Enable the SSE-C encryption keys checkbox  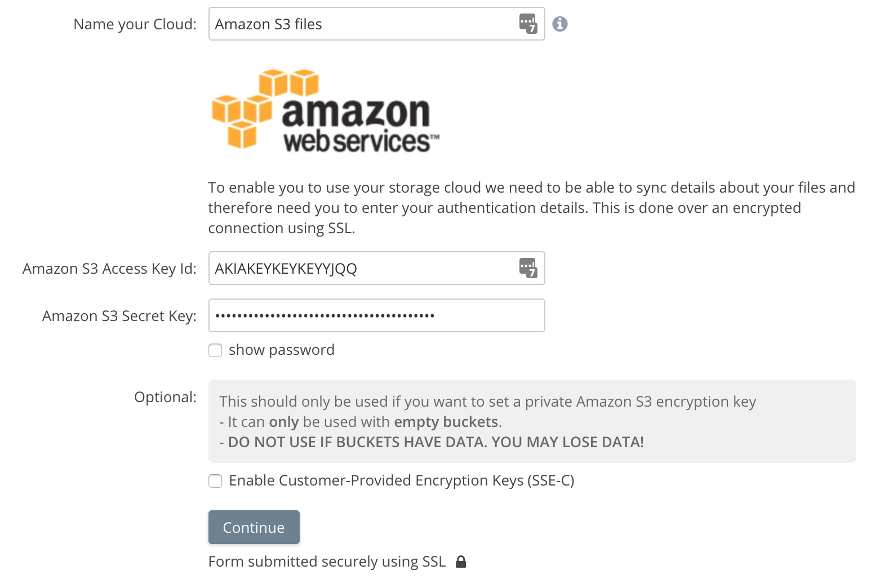coord(215,481)
